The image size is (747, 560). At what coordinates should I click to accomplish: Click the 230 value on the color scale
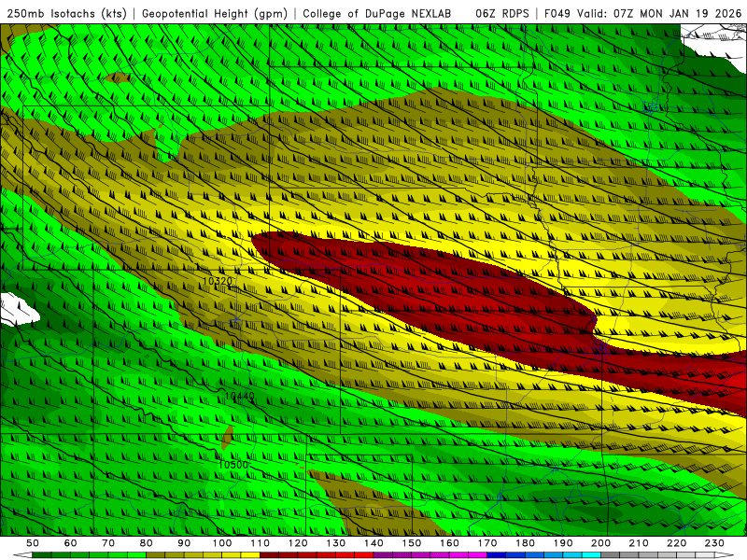point(714,543)
